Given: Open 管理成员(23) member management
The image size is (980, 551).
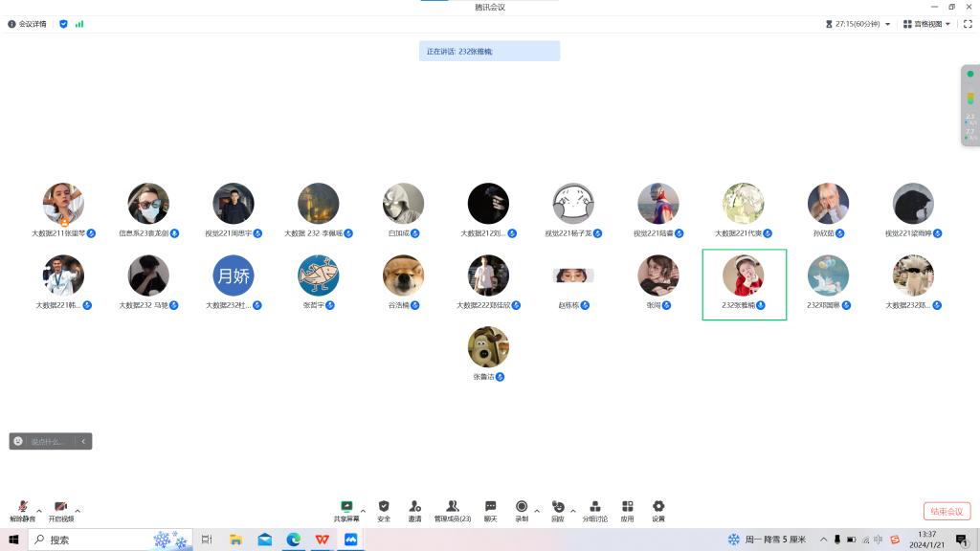Looking at the screenshot, I should (x=453, y=509).
